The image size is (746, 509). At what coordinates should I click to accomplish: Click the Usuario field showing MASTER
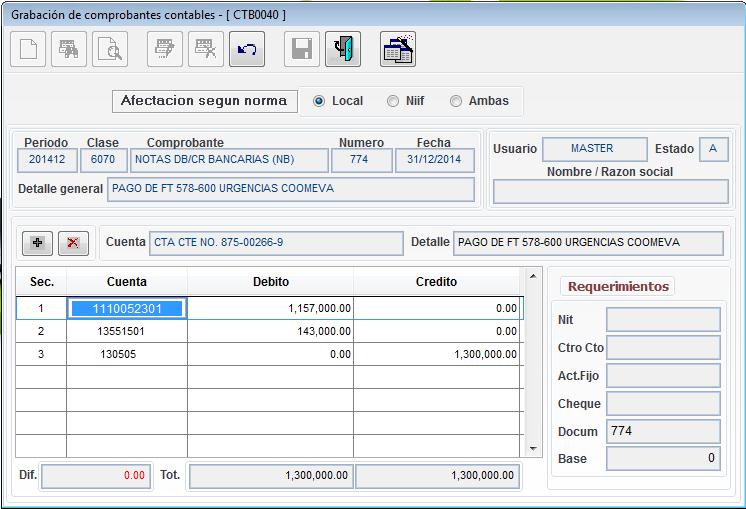(x=595, y=149)
